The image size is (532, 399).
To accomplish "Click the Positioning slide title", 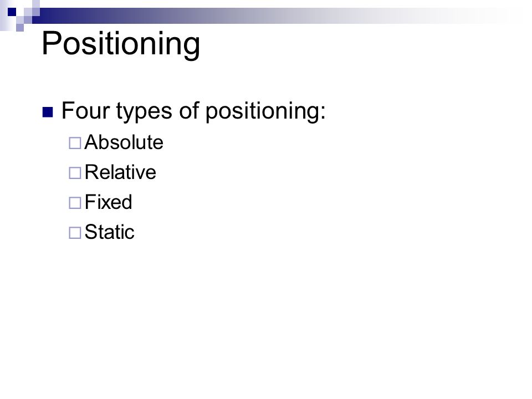I will tap(121, 44).
